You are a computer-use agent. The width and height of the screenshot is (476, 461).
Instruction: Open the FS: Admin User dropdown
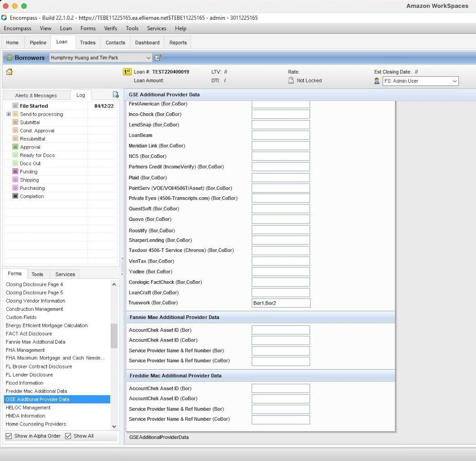pyautogui.click(x=455, y=81)
